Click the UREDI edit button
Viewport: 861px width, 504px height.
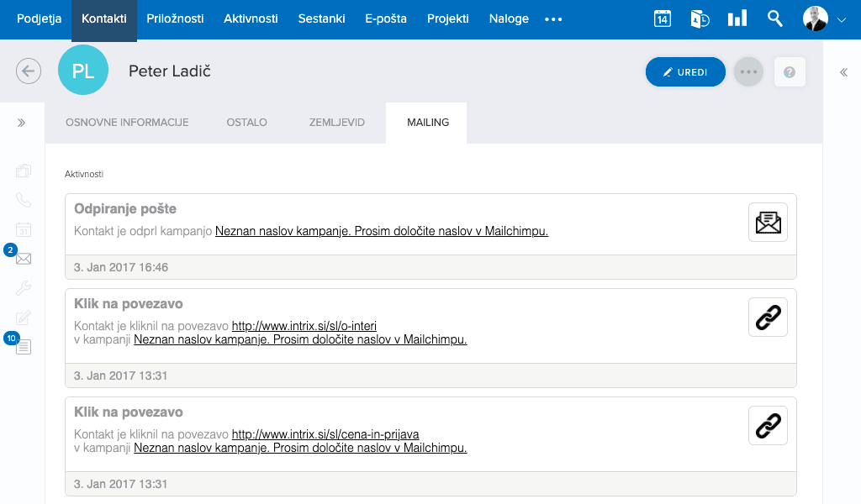(685, 72)
